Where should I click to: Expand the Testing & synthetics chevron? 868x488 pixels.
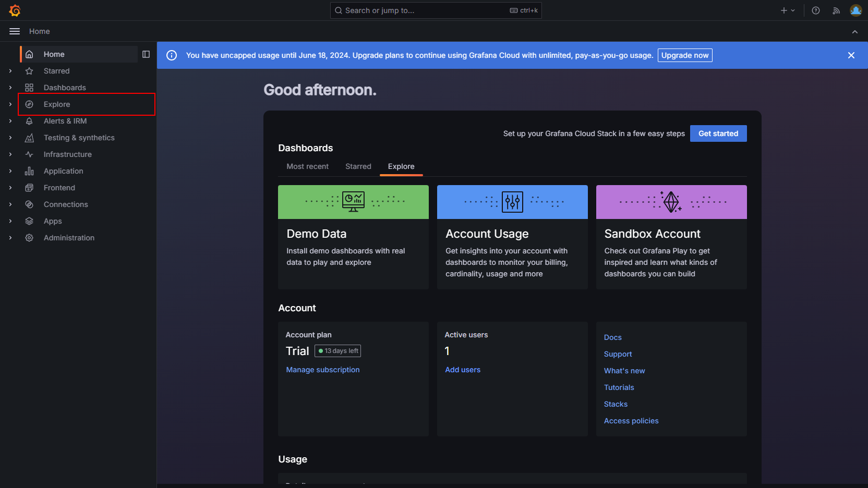(10, 138)
